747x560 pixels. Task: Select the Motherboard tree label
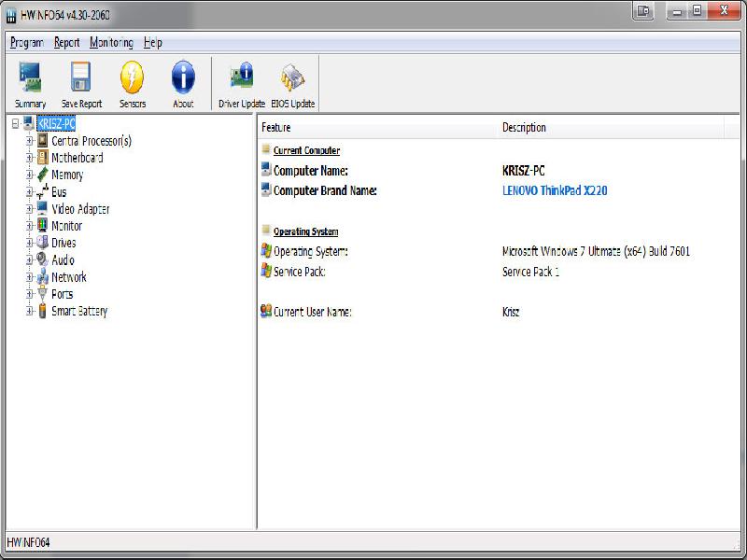click(x=78, y=158)
